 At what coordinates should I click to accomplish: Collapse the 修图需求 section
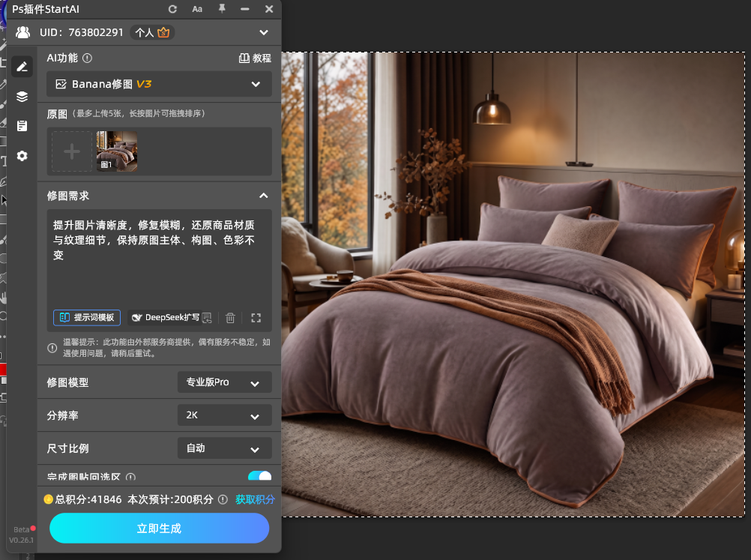click(263, 196)
